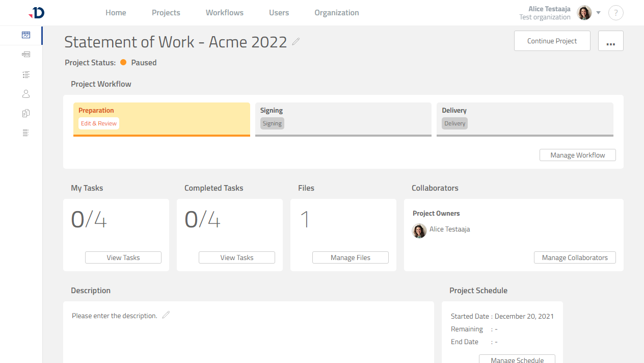
Task: Open the project dashboard sidebar icon
Action: 26,35
